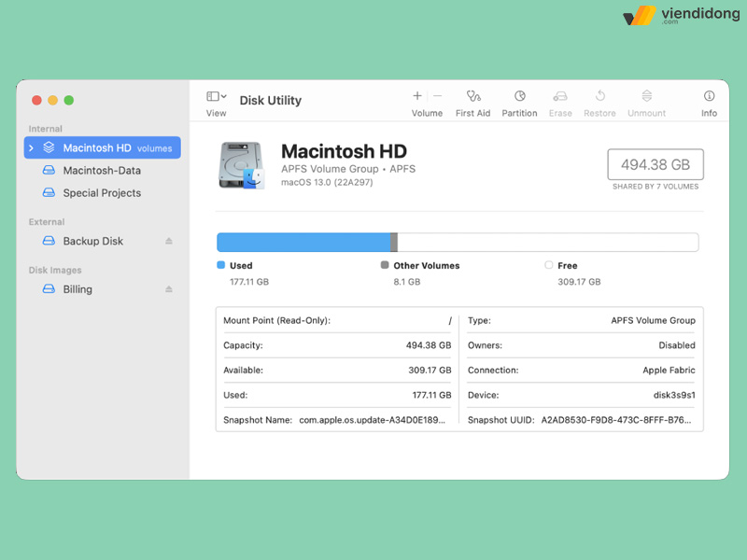This screenshot has width=747, height=560.
Task: Open the Info panel
Action: pos(709,96)
